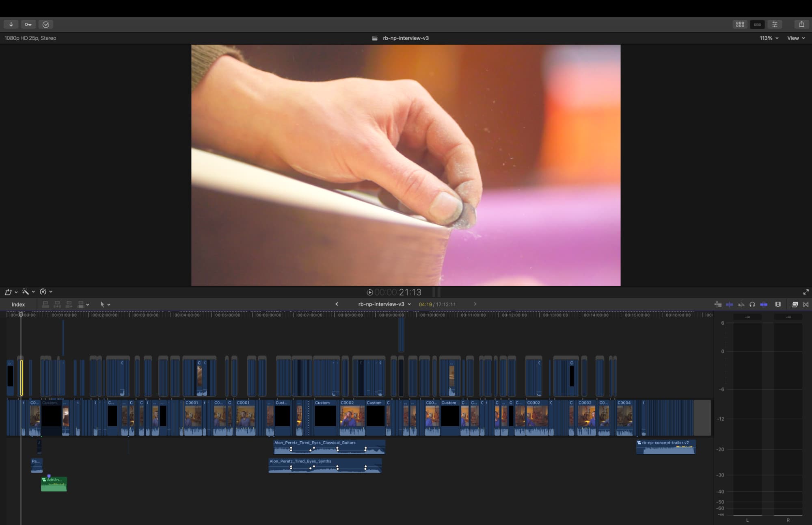The height and width of the screenshot is (525, 812).
Task: Open the enhancements magic wand menu
Action: point(28,292)
